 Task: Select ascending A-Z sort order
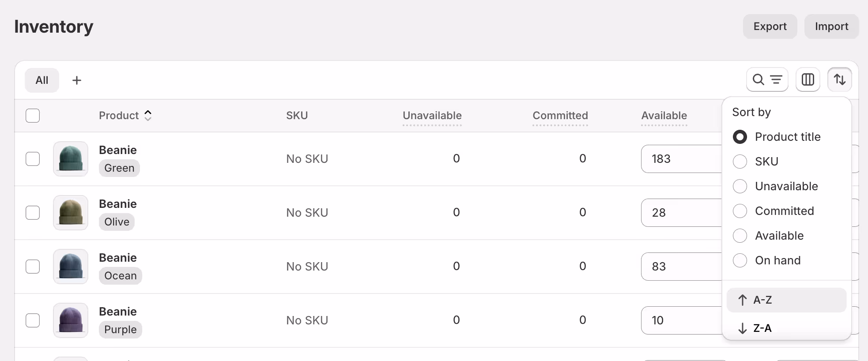(x=786, y=300)
